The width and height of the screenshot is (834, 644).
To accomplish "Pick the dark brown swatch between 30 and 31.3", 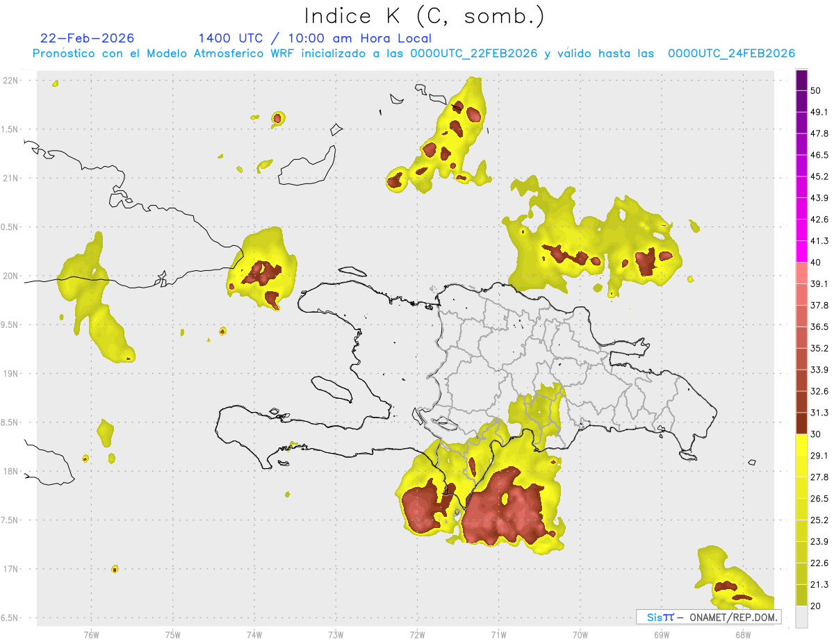I will tap(801, 424).
